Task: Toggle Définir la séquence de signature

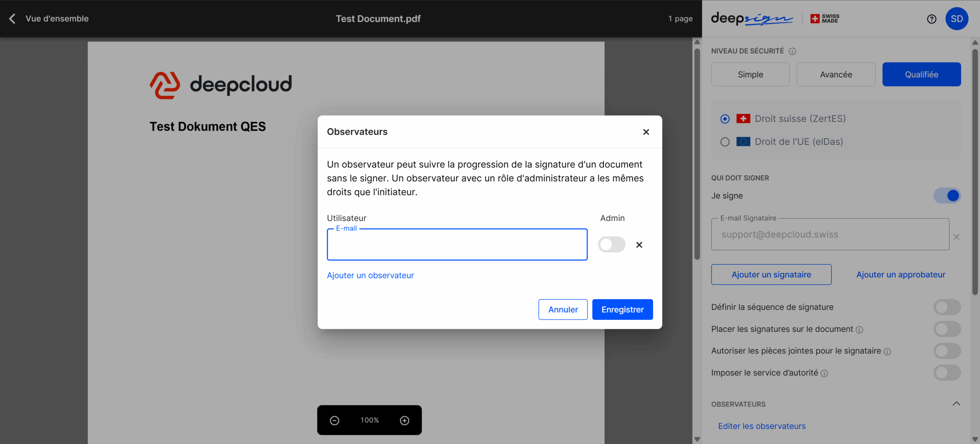Action: [947, 307]
